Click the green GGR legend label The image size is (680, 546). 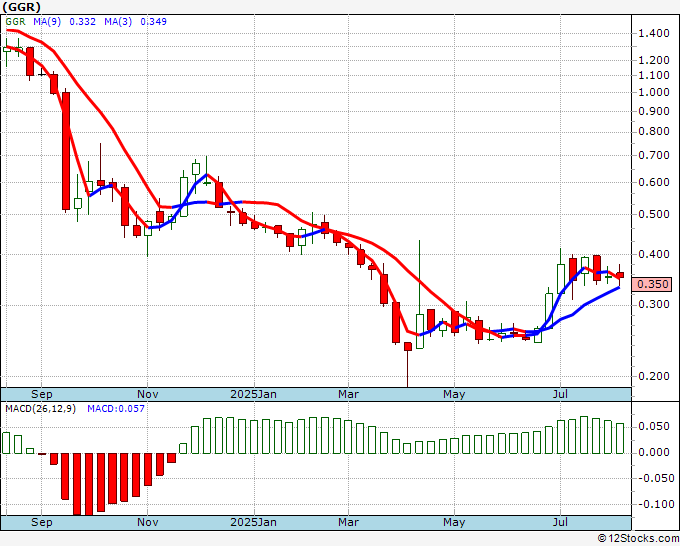click(15, 22)
